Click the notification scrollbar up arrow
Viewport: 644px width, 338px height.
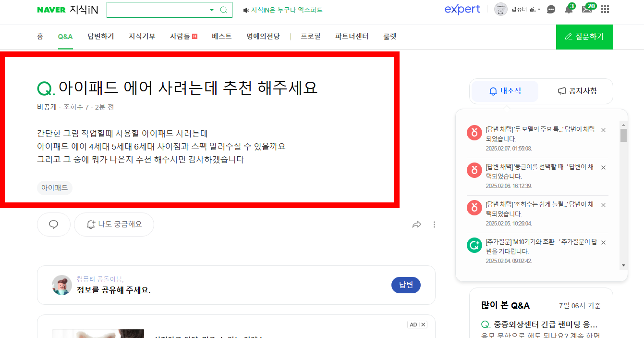click(623, 124)
